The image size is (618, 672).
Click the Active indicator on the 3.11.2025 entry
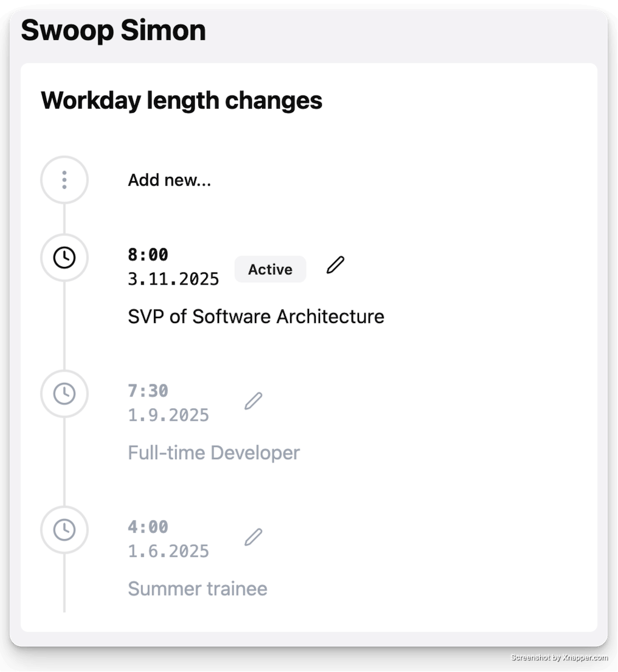(270, 269)
